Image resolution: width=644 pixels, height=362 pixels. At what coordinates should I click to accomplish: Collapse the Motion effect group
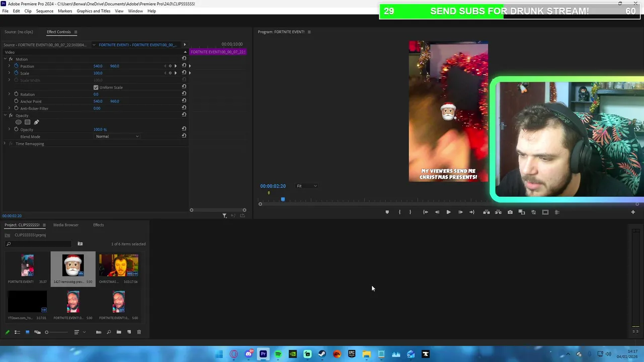tap(5, 59)
